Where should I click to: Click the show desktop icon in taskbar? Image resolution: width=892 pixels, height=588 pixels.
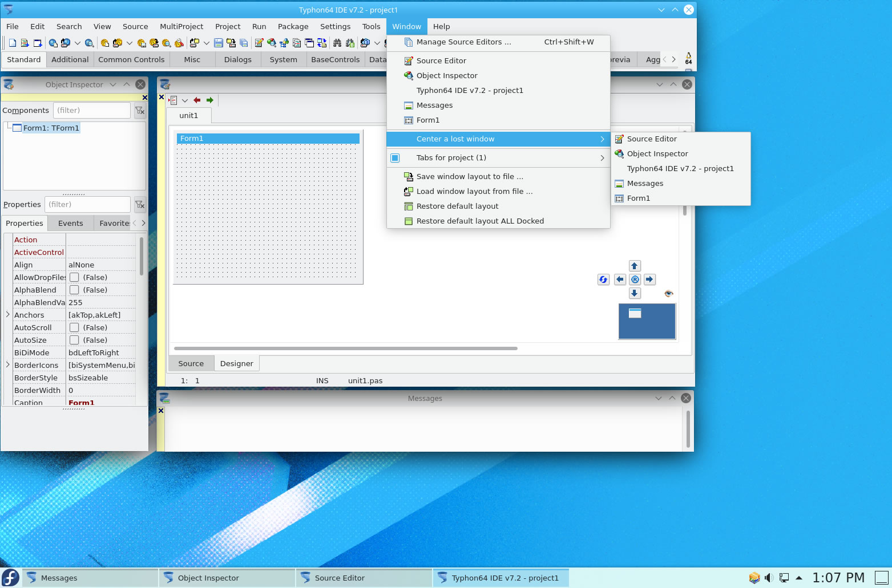(x=882, y=578)
